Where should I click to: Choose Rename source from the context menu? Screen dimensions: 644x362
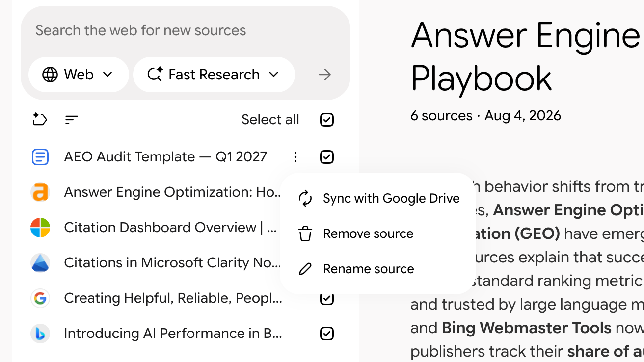coord(378,269)
